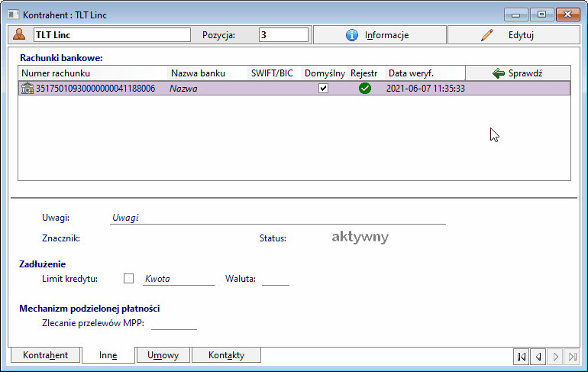Click the Pozycja number field
Screen dimensions: 588x372
click(x=283, y=35)
